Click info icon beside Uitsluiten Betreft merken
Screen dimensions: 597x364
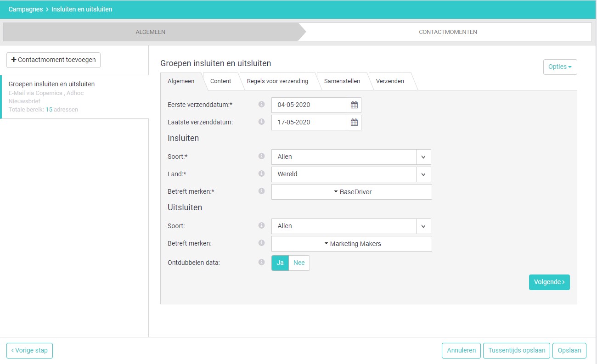[x=261, y=243]
